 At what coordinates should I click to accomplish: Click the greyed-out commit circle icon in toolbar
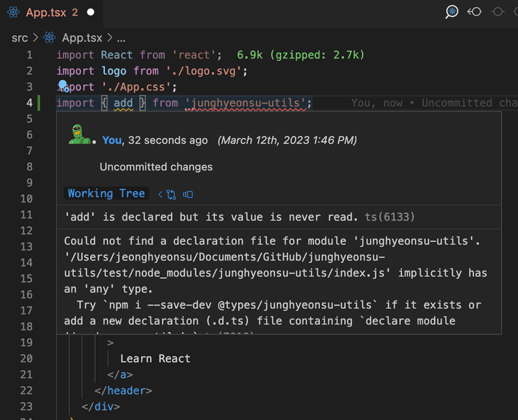pyautogui.click(x=497, y=12)
